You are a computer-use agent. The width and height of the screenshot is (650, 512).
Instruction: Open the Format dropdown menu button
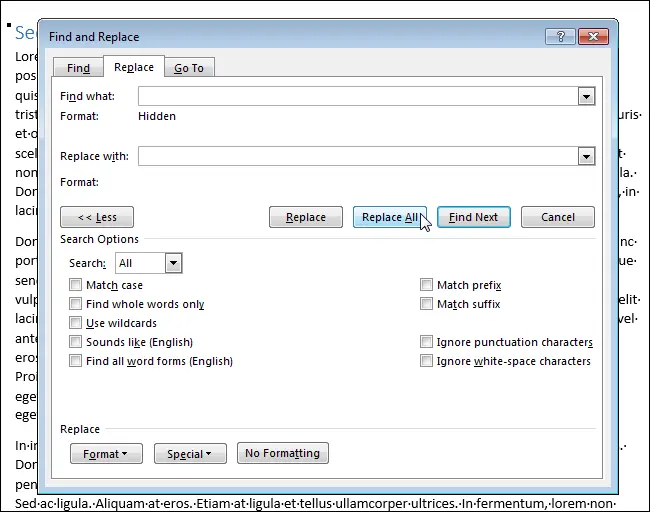point(106,454)
